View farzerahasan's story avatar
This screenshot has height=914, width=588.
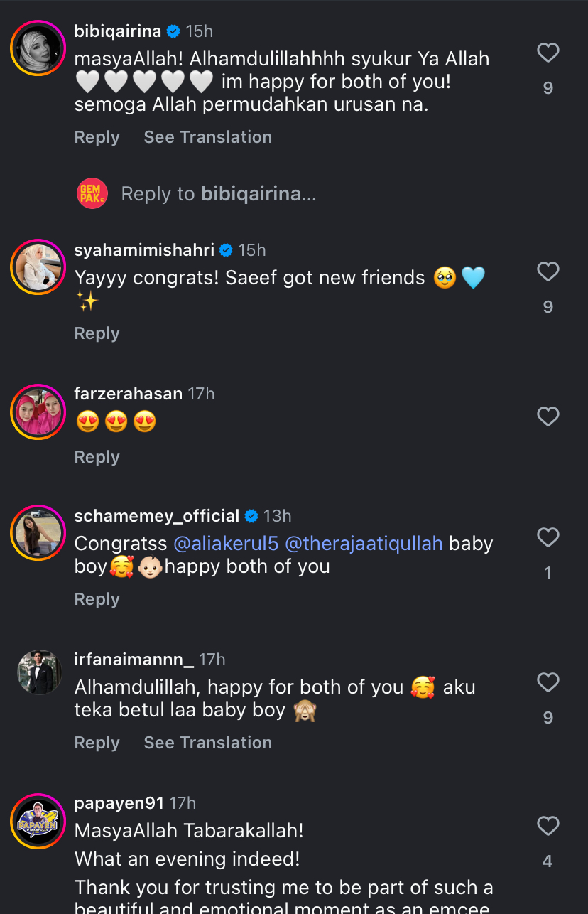pos(38,412)
